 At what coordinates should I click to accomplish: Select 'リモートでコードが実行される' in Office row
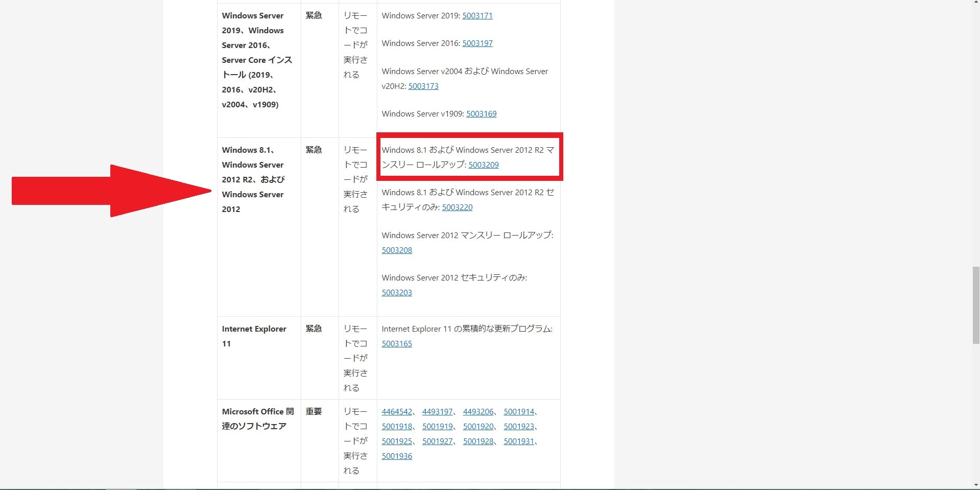coord(355,441)
